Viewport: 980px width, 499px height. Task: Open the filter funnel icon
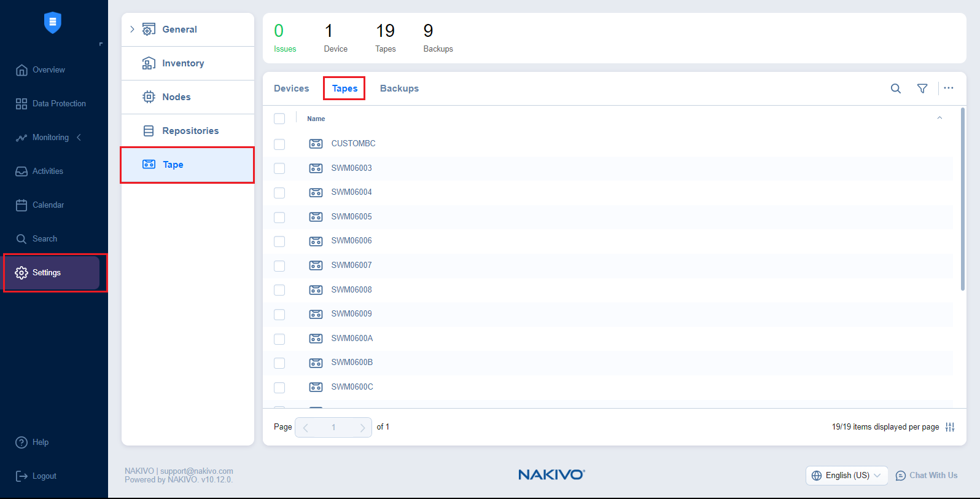[x=922, y=88]
